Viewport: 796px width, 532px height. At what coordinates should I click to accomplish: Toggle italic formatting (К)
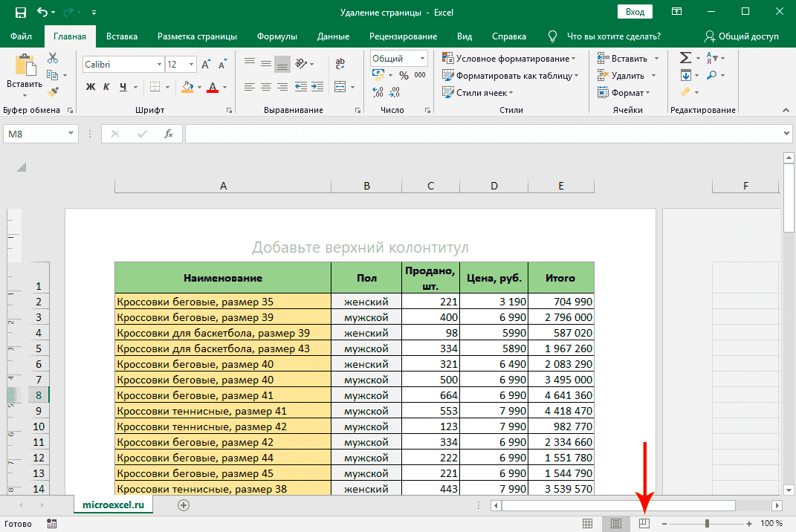coord(107,87)
